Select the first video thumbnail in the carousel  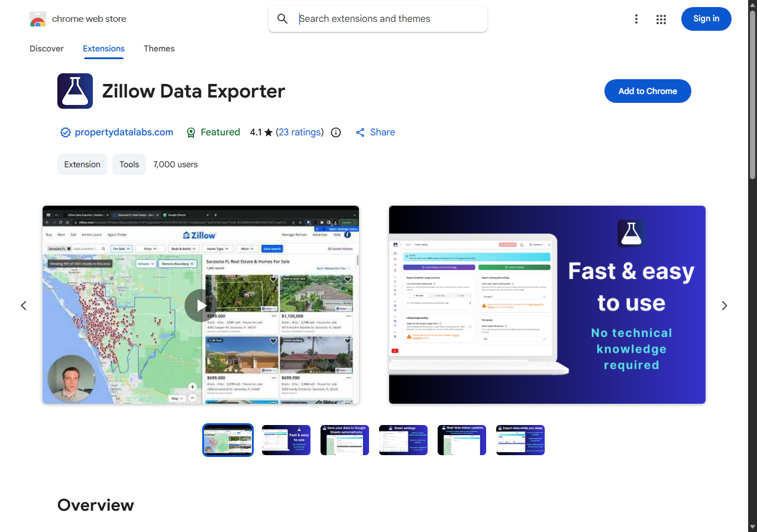[x=228, y=440]
